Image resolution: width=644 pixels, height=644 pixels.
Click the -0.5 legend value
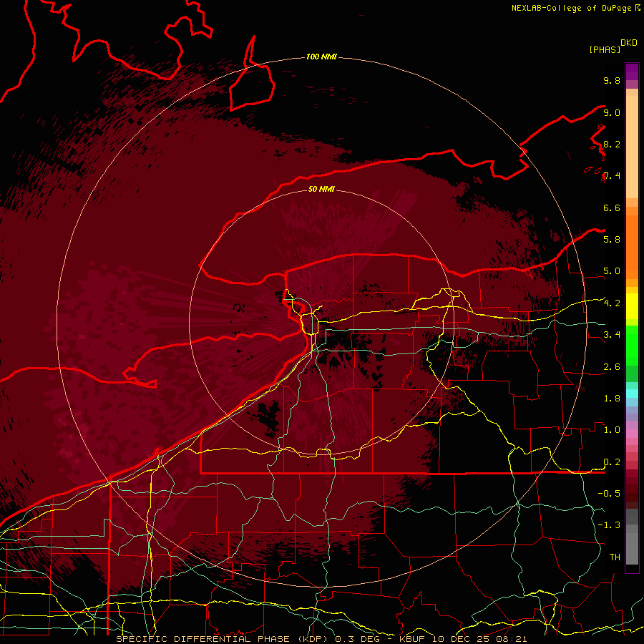point(609,493)
